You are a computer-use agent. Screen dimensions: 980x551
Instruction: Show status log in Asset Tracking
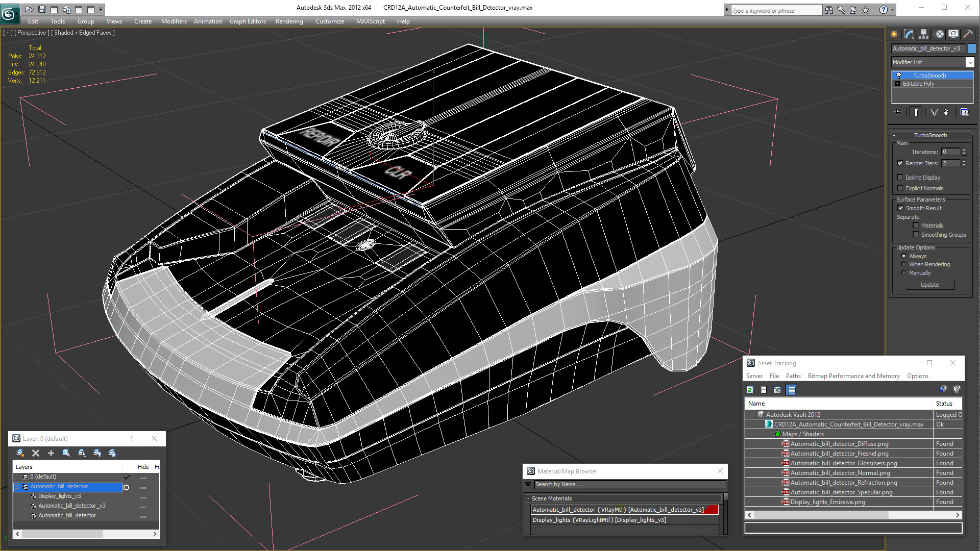(x=764, y=390)
